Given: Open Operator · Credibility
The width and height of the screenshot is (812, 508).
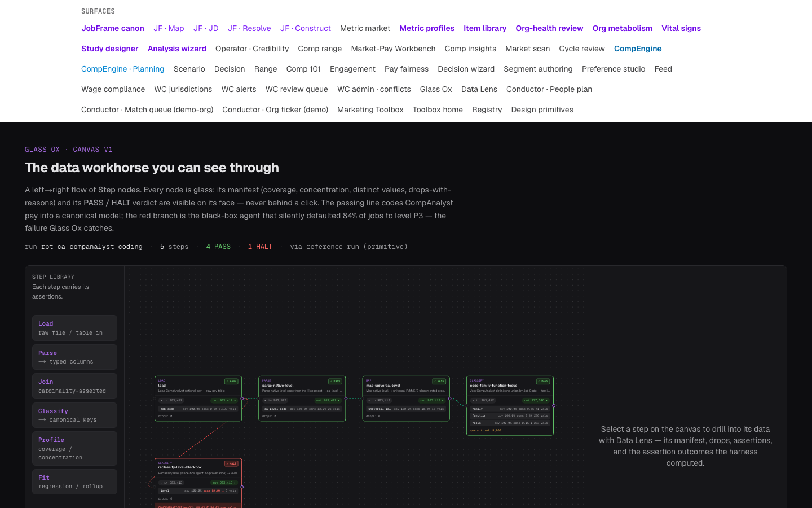Looking at the screenshot, I should pyautogui.click(x=252, y=49).
